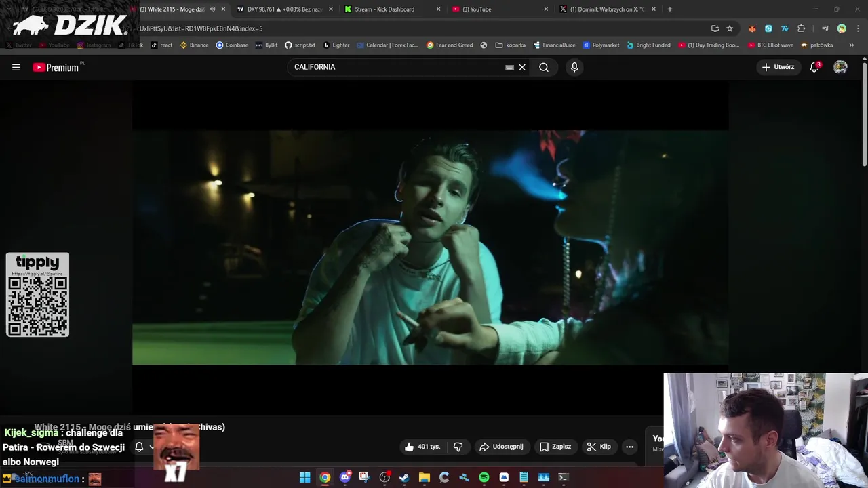Open the Coinbase bookmark
The width and height of the screenshot is (868, 488).
[x=232, y=45]
